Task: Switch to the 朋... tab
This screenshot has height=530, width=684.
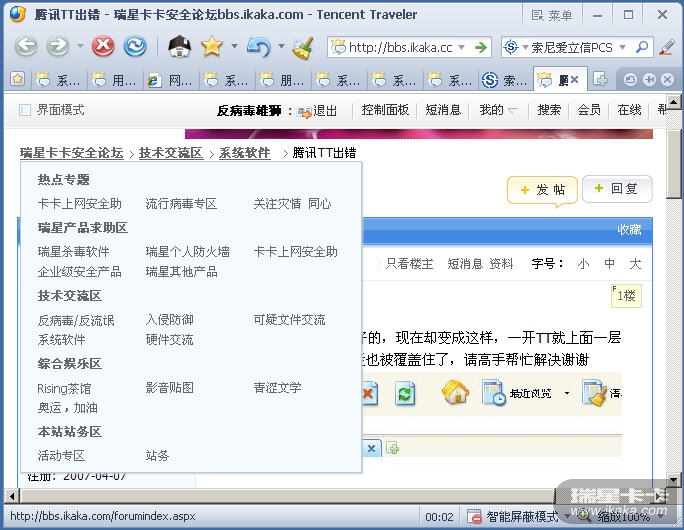Action: 283,80
